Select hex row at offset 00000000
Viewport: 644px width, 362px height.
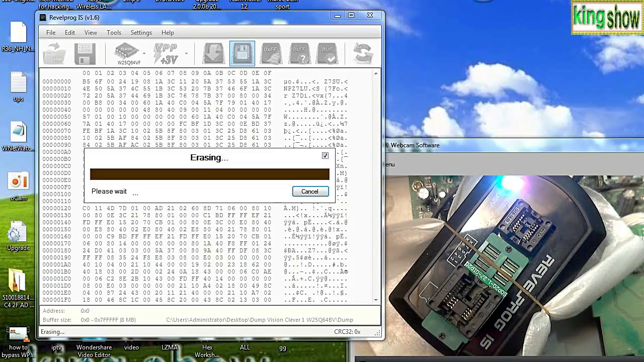pos(195,81)
